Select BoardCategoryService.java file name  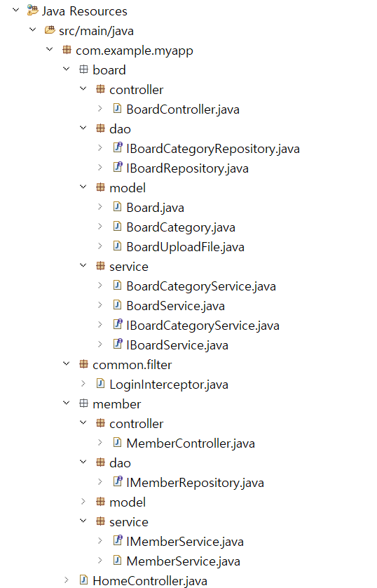pos(201,286)
